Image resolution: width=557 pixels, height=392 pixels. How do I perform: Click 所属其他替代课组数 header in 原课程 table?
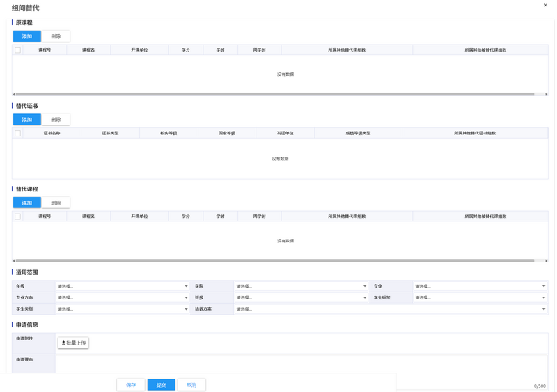347,50
